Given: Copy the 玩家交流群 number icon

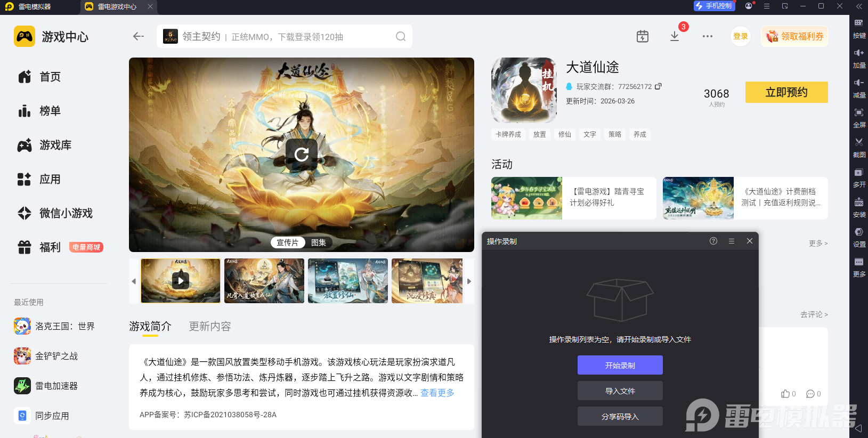Looking at the screenshot, I should click(x=658, y=86).
